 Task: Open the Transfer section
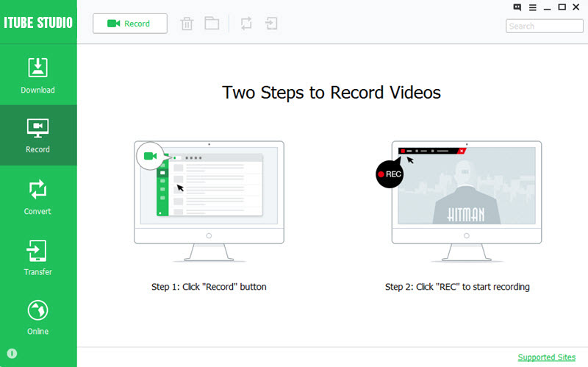coord(38,258)
